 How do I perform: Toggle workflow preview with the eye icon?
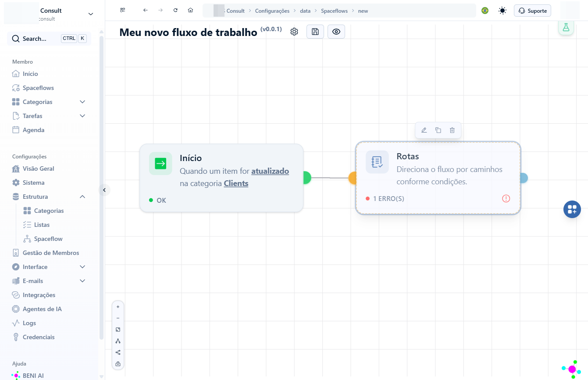click(x=336, y=32)
